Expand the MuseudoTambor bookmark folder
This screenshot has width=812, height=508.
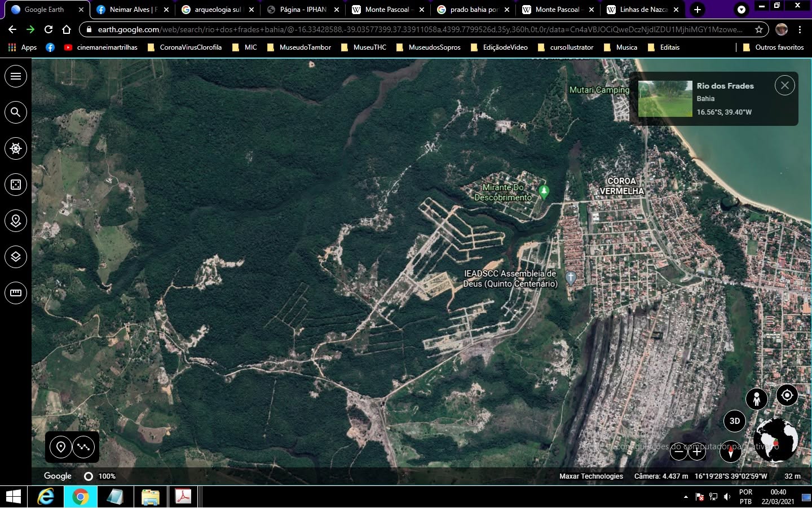(x=299, y=47)
